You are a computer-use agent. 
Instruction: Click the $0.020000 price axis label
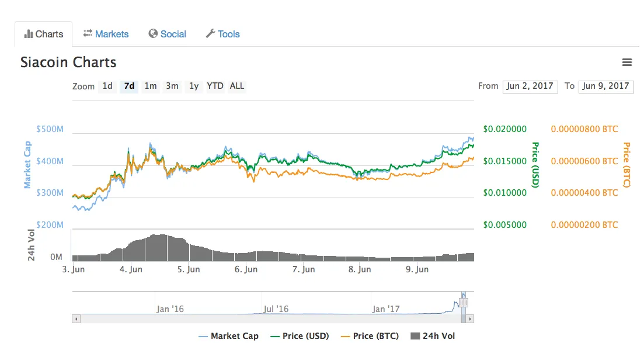505,129
